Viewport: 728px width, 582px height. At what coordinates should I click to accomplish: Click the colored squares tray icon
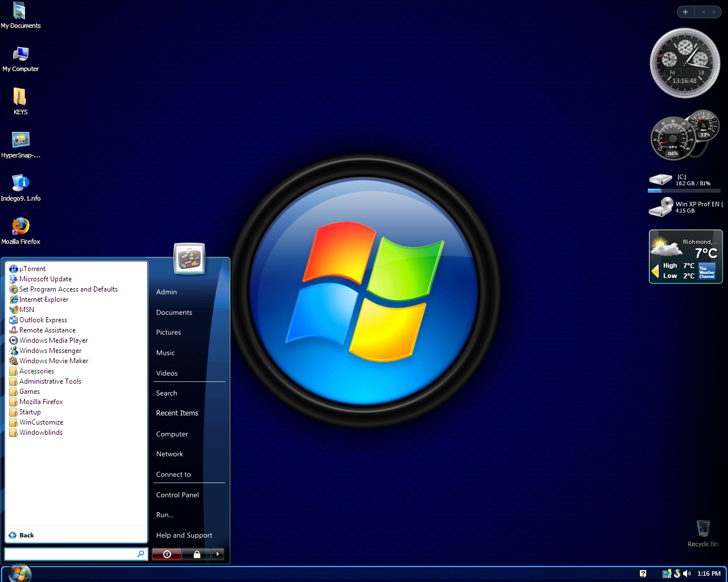point(667,573)
